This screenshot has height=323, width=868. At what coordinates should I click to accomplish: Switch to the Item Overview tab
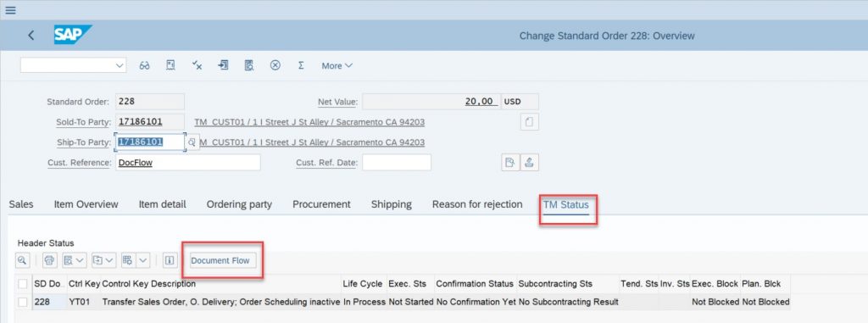point(86,204)
